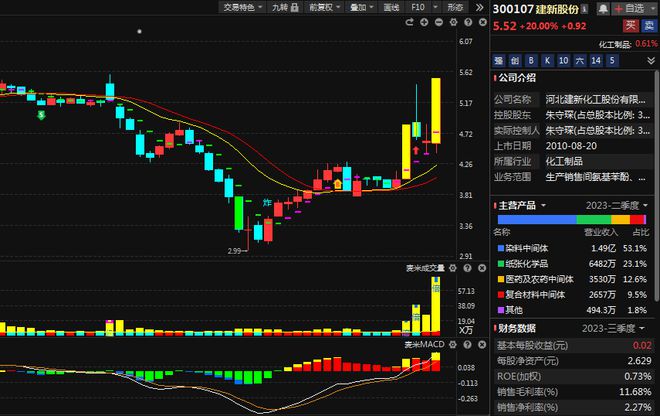
Task: Click the lock icon beside 九转
Action: [295, 7]
